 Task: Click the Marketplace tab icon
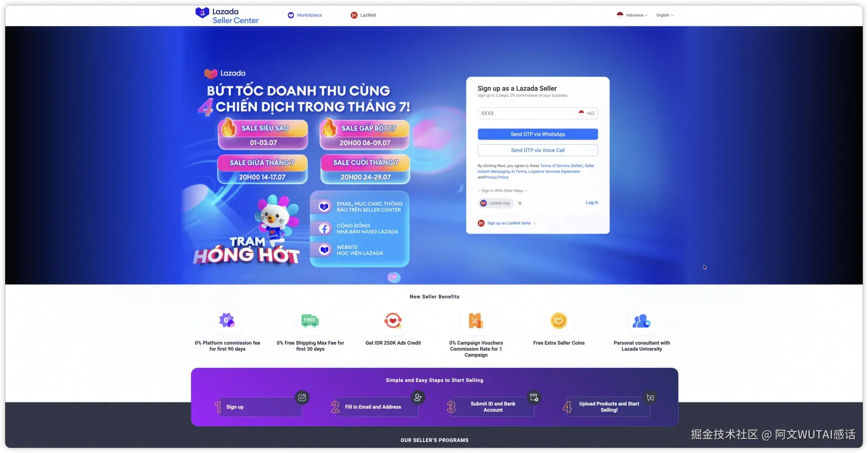click(291, 15)
